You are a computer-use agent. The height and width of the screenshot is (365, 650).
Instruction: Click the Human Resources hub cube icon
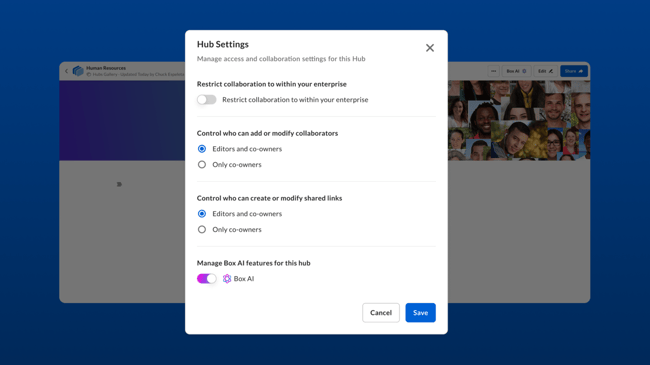pos(78,71)
